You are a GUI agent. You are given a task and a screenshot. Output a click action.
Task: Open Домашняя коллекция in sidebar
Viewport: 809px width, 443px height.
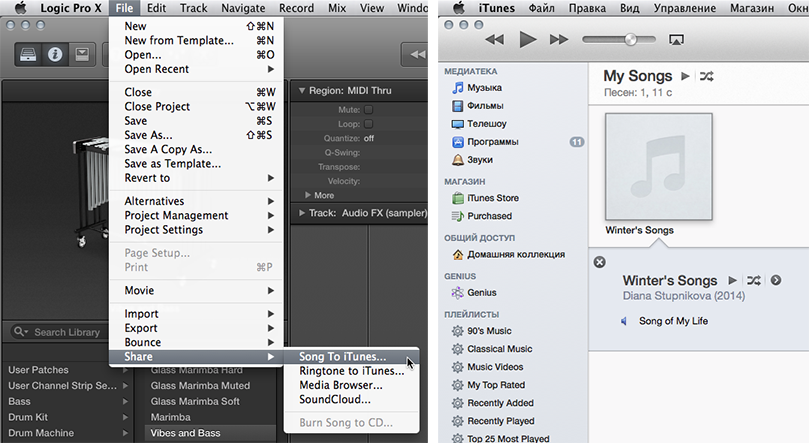[514, 254]
